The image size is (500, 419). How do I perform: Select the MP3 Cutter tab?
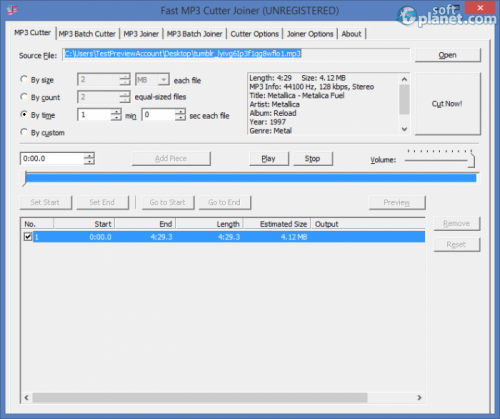(32, 33)
